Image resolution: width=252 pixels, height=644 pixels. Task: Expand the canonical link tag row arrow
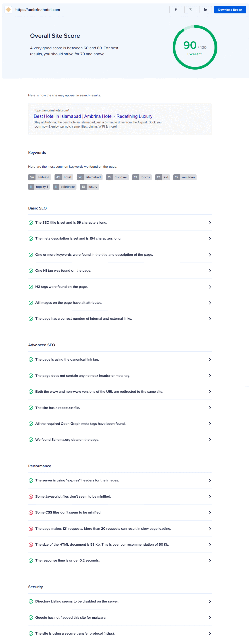pos(210,359)
